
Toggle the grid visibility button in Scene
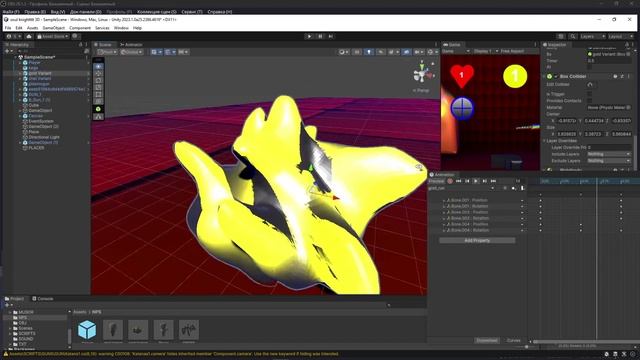(155, 52)
